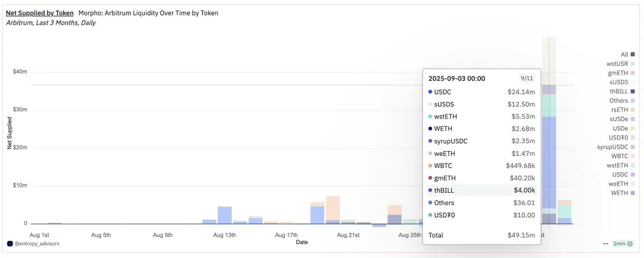The width and height of the screenshot is (644, 258).
Task: Click the entropy_advisors logo icon
Action: [10, 244]
